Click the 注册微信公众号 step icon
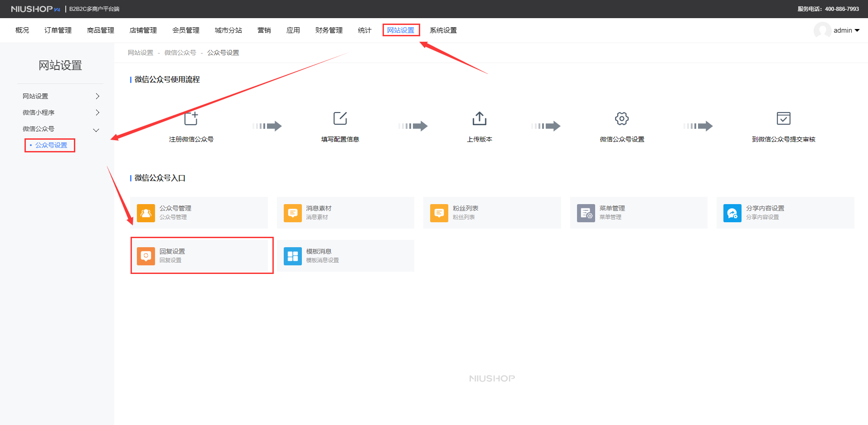 click(191, 118)
